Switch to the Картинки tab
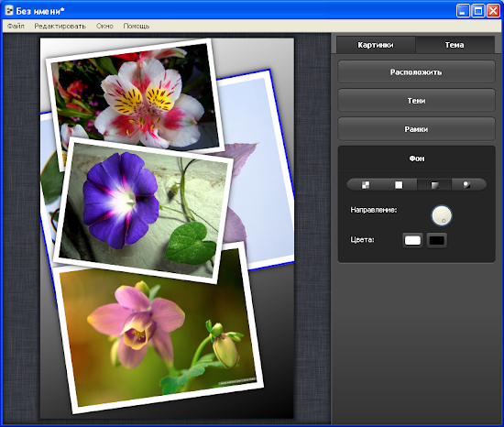This screenshot has height=427, width=504. (376, 45)
